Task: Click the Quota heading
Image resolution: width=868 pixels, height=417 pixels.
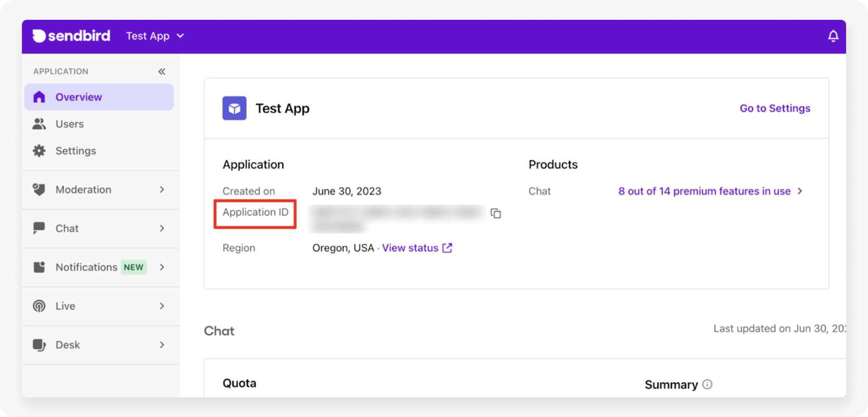Action: 239,383
